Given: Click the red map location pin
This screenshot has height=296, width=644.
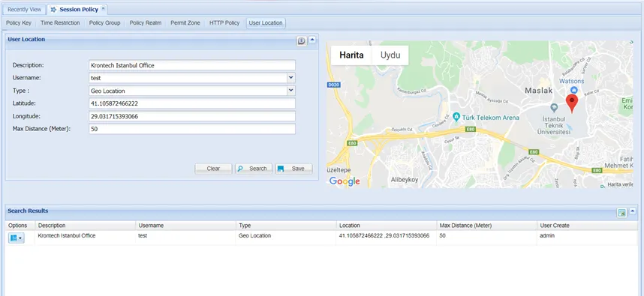Looking at the screenshot, I should tap(572, 103).
